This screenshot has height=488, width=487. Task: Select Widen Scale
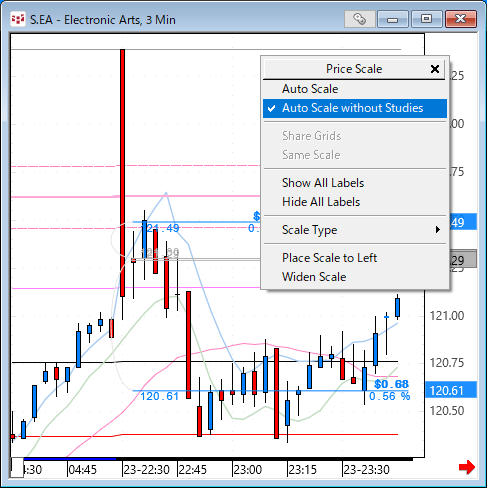pyautogui.click(x=355, y=277)
